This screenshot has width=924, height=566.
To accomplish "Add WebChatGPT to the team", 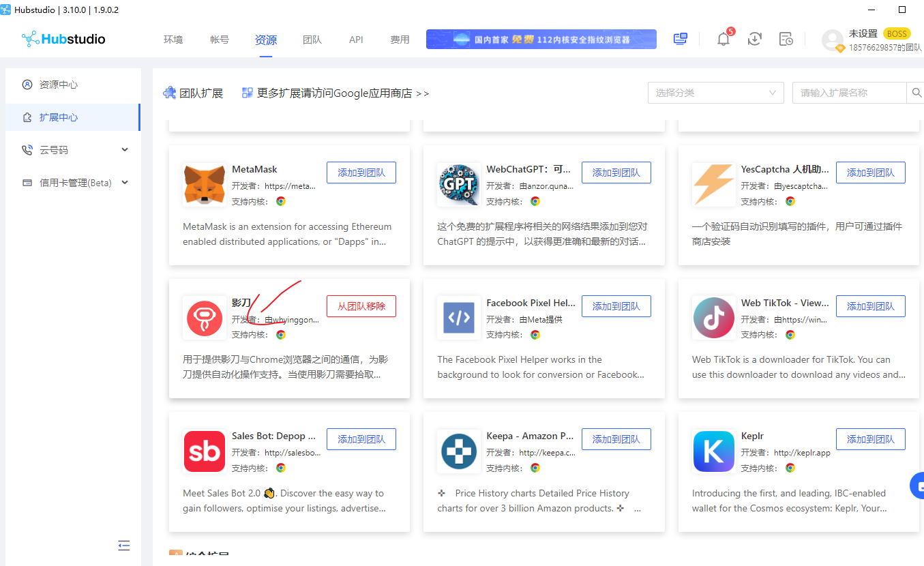I will click(616, 173).
